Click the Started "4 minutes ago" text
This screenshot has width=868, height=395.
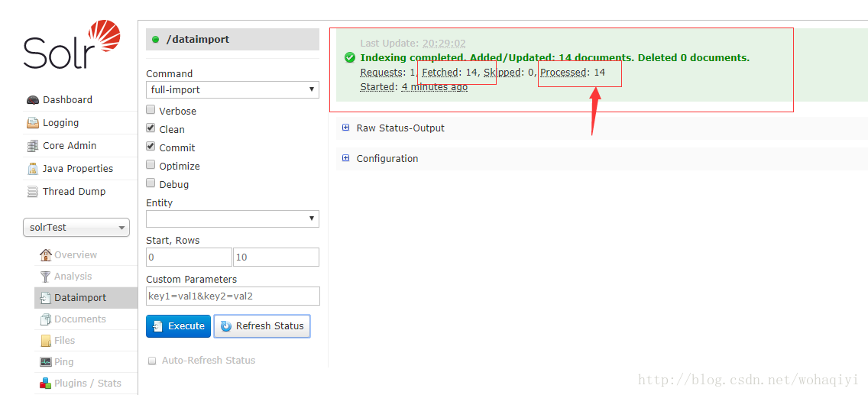pyautogui.click(x=435, y=87)
